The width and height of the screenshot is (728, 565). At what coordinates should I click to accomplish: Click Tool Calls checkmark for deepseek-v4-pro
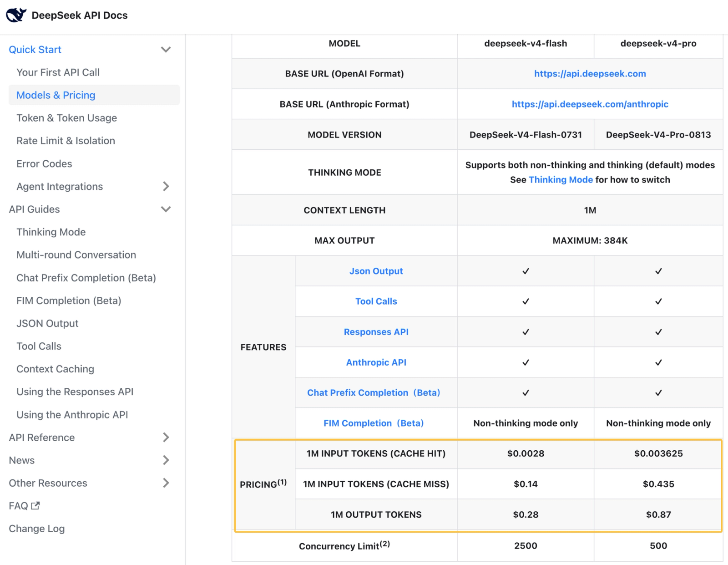click(x=658, y=301)
